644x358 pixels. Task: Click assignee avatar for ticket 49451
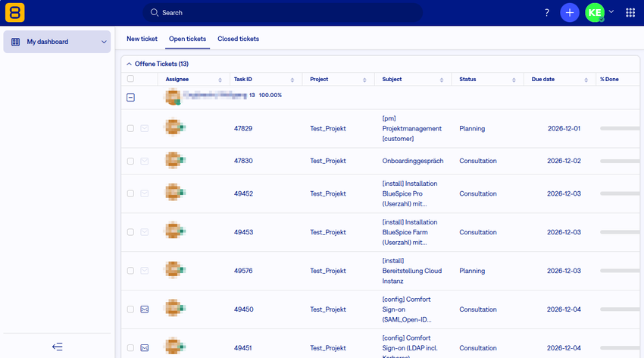click(x=174, y=347)
